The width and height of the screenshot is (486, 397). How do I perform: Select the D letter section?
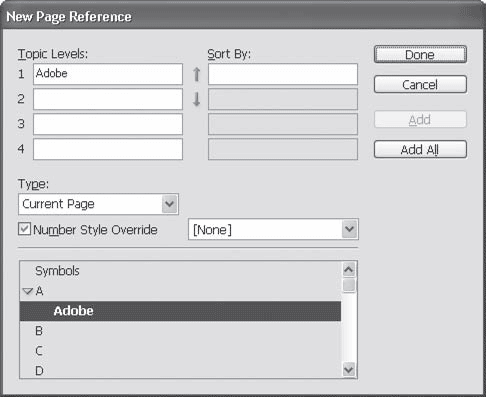(x=39, y=370)
